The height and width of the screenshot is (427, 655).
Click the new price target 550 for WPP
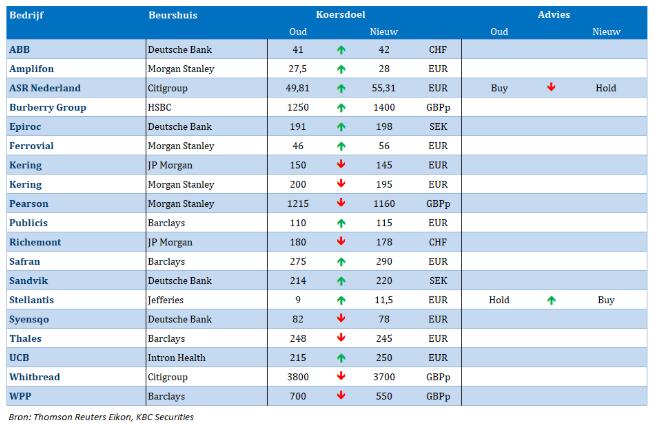(384, 396)
